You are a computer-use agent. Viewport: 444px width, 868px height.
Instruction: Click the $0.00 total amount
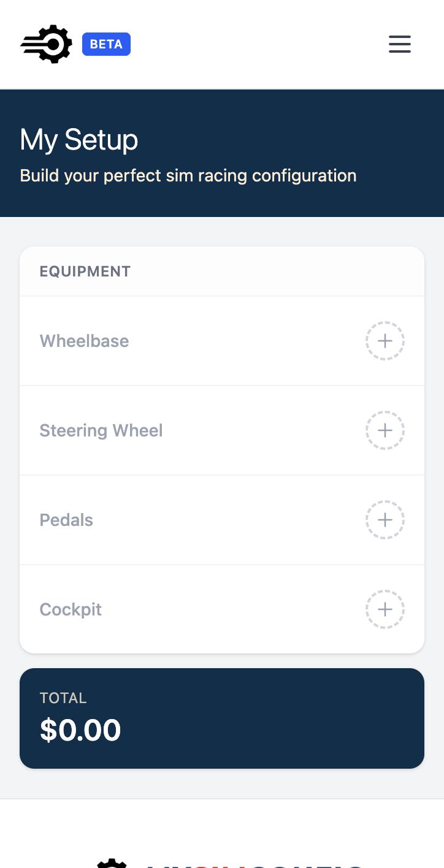pyautogui.click(x=80, y=730)
